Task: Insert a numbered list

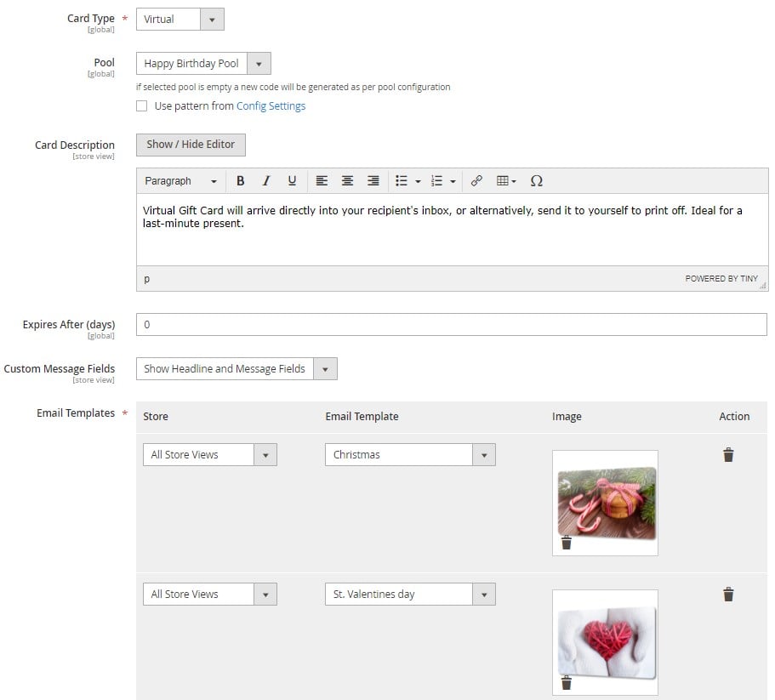Action: [x=436, y=181]
